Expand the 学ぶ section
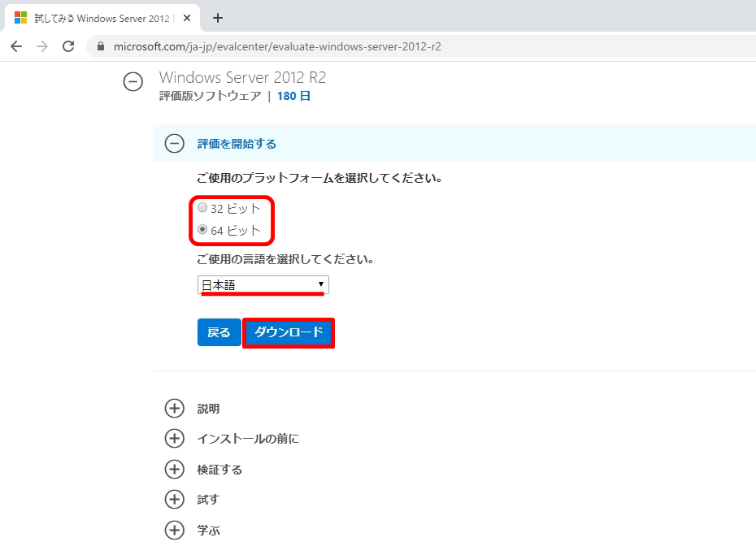Viewport: 756px width, 546px height. click(175, 530)
